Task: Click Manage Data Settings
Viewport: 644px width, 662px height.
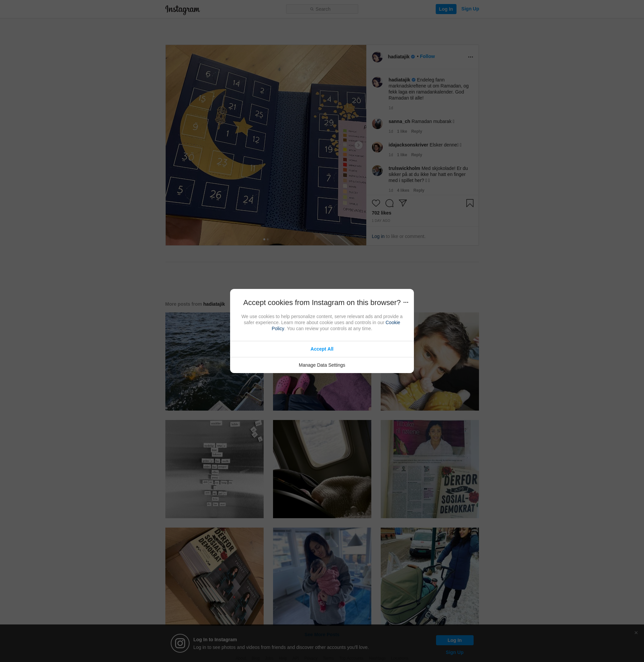Action: [x=322, y=365]
